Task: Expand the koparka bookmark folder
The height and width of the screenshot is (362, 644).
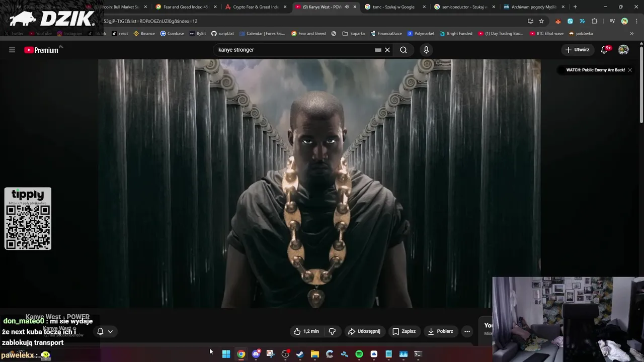Action: [354, 34]
